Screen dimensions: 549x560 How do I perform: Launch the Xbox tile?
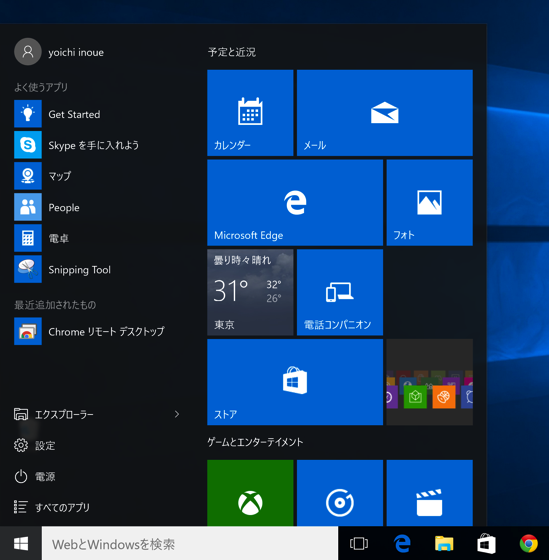click(250, 493)
